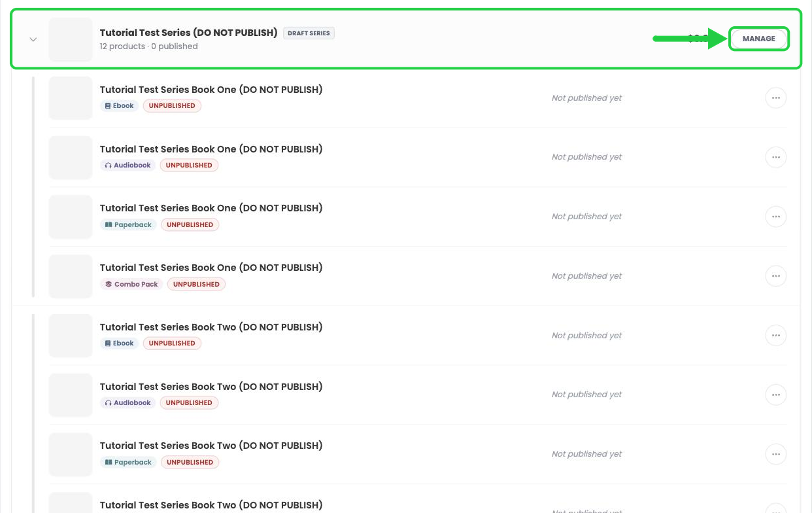The image size is (812, 513).
Task: Click the Ebook badge on Book One
Action: (x=119, y=106)
